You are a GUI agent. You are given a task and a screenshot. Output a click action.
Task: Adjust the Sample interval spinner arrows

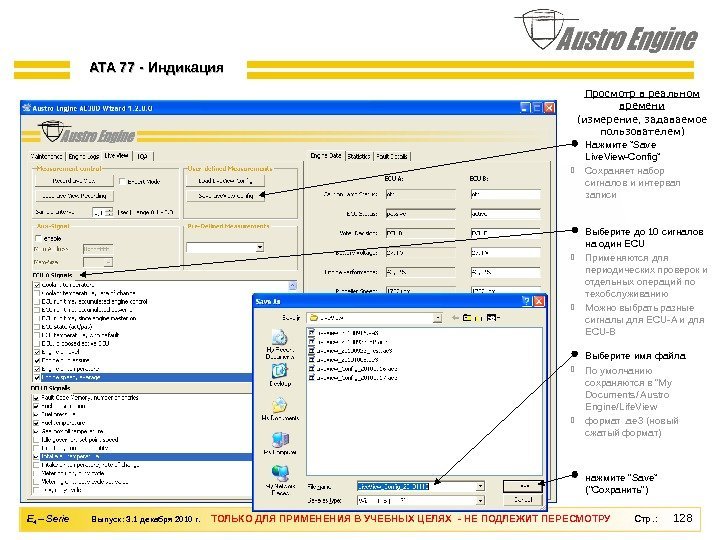[109, 212]
